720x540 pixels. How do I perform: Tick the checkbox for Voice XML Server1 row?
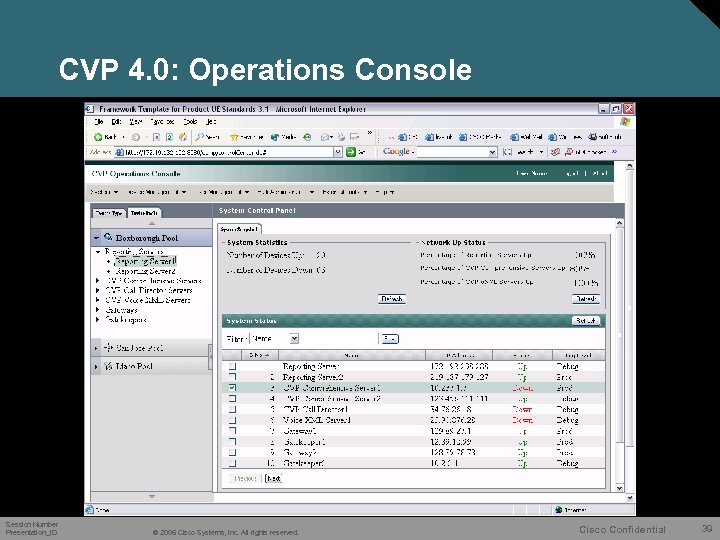[232, 420]
